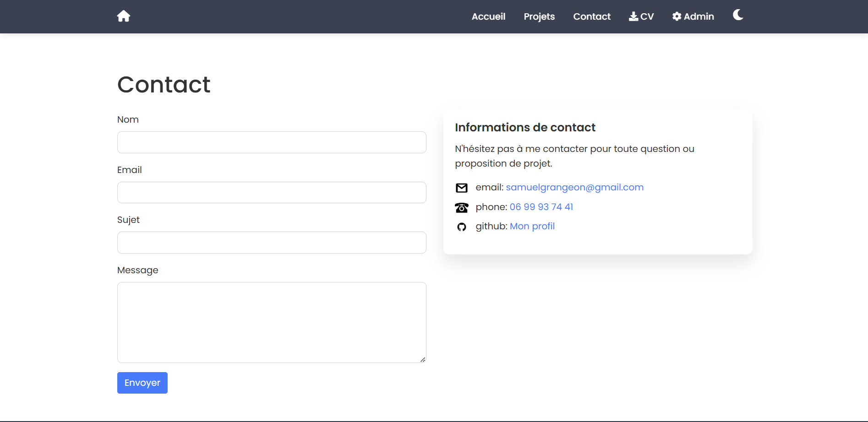868x422 pixels.
Task: Click the telephone icon
Action: (462, 208)
